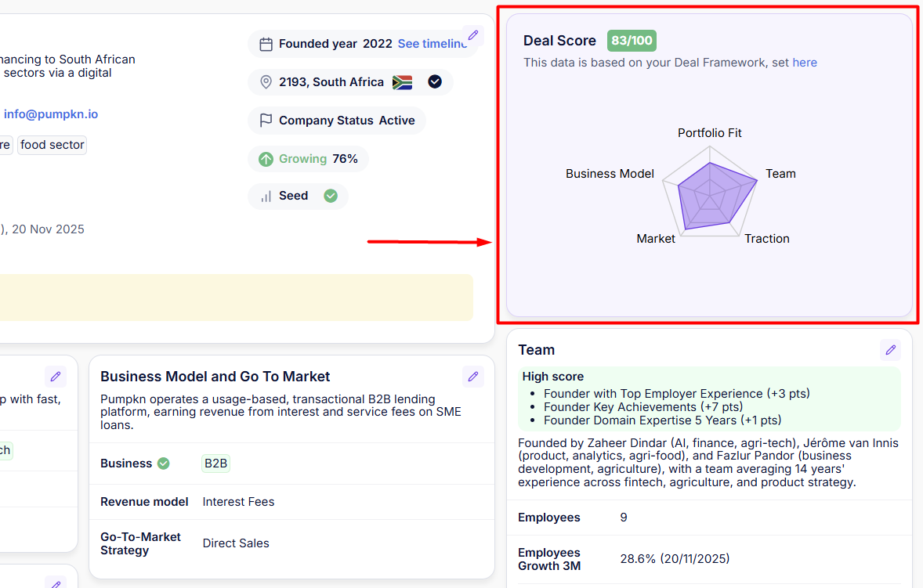The image size is (923, 588).
Task: Click green checkmark beside Seed
Action: 331,196
